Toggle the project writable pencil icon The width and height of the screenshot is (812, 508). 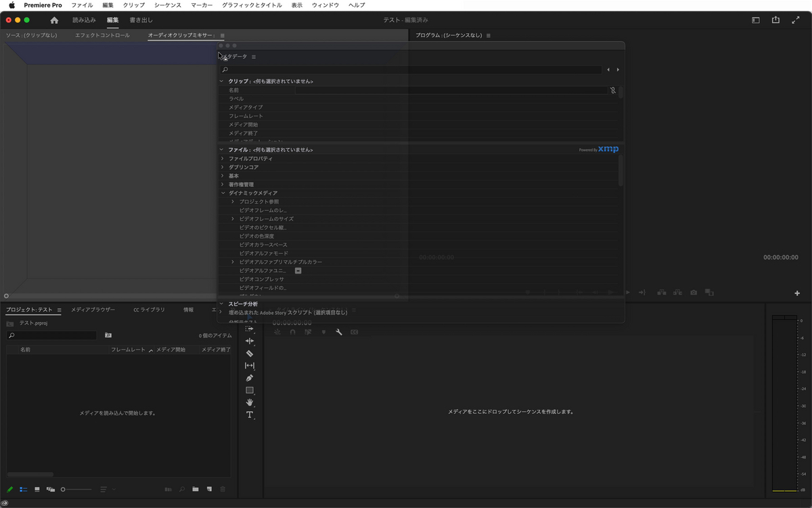(x=9, y=489)
